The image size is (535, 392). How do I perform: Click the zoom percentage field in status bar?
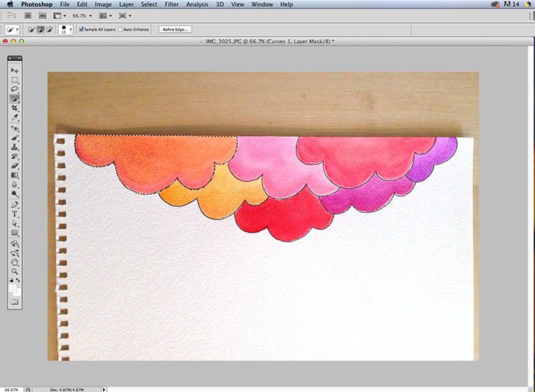coord(11,389)
